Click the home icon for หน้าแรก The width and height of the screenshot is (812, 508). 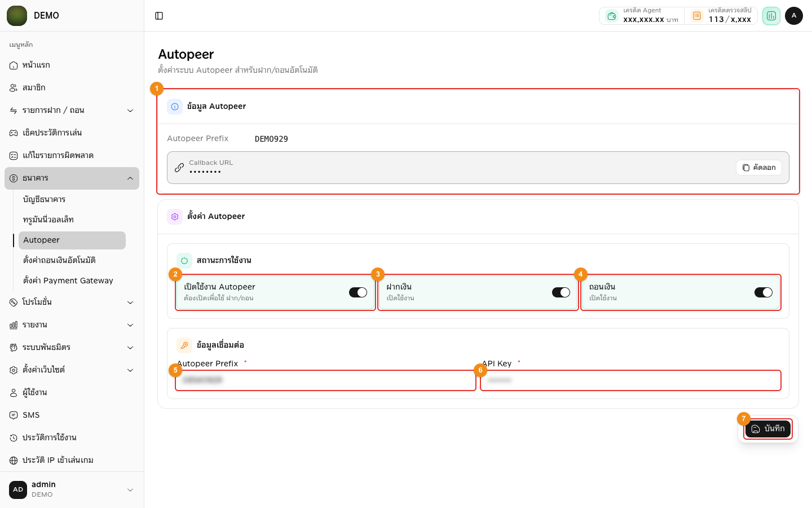[x=14, y=65]
